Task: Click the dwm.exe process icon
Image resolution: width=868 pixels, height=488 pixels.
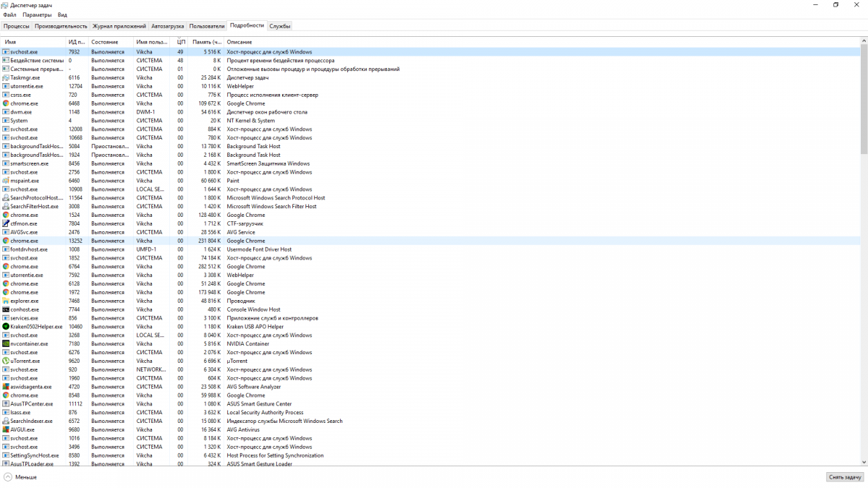Action: pos(6,112)
